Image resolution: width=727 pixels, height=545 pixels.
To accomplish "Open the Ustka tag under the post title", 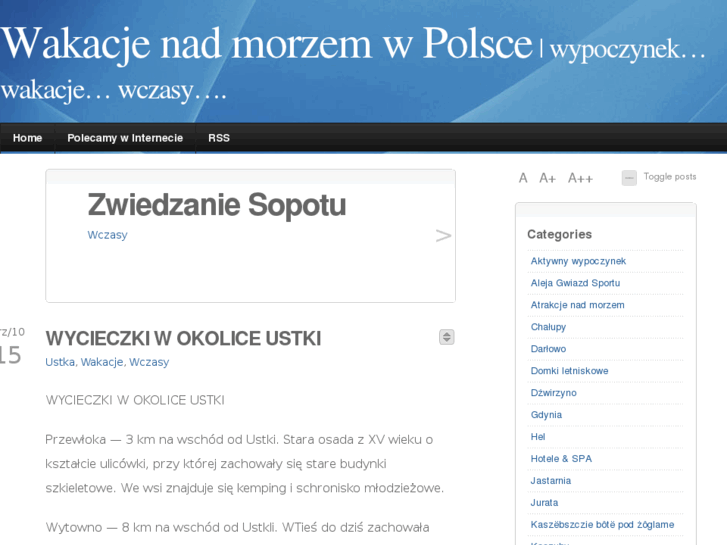I will point(60,362).
